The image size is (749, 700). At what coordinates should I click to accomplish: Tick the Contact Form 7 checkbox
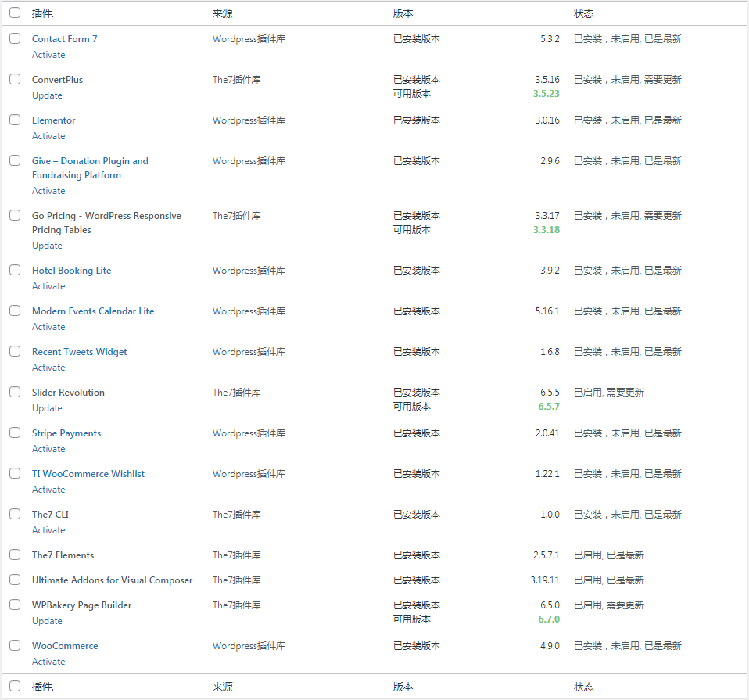(15, 38)
